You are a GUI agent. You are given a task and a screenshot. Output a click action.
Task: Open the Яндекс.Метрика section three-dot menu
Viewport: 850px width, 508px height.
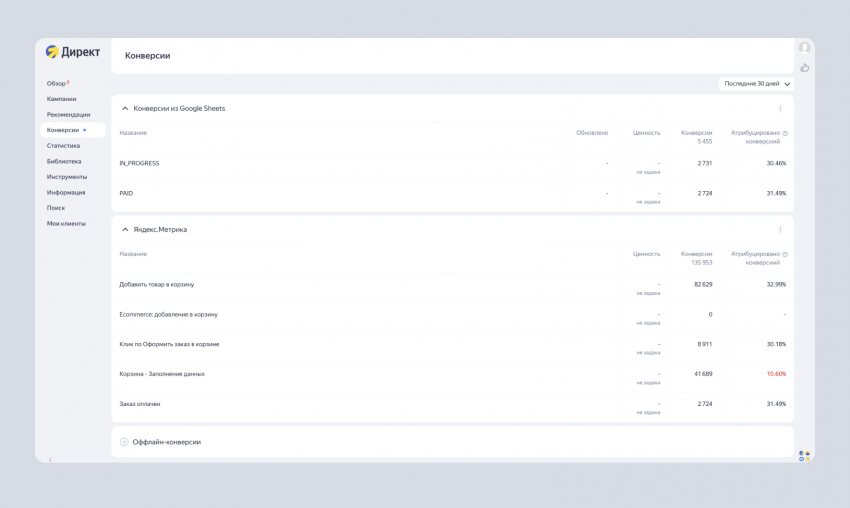coord(780,229)
